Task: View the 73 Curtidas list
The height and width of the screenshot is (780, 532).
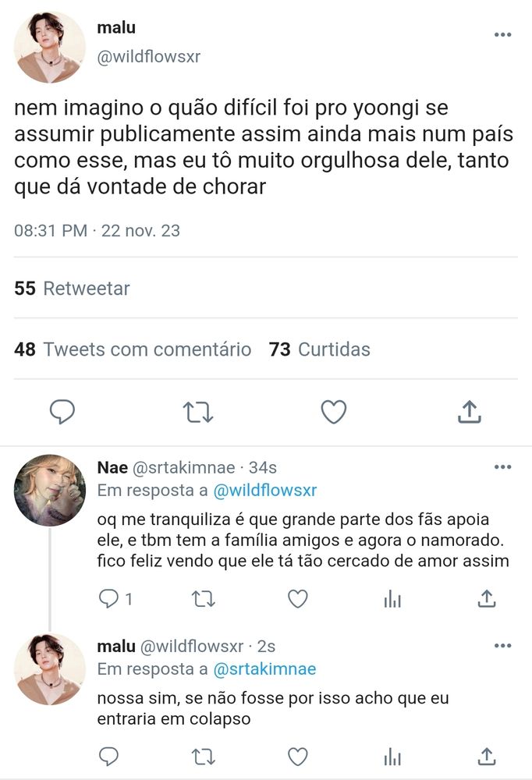Action: pos(320,349)
